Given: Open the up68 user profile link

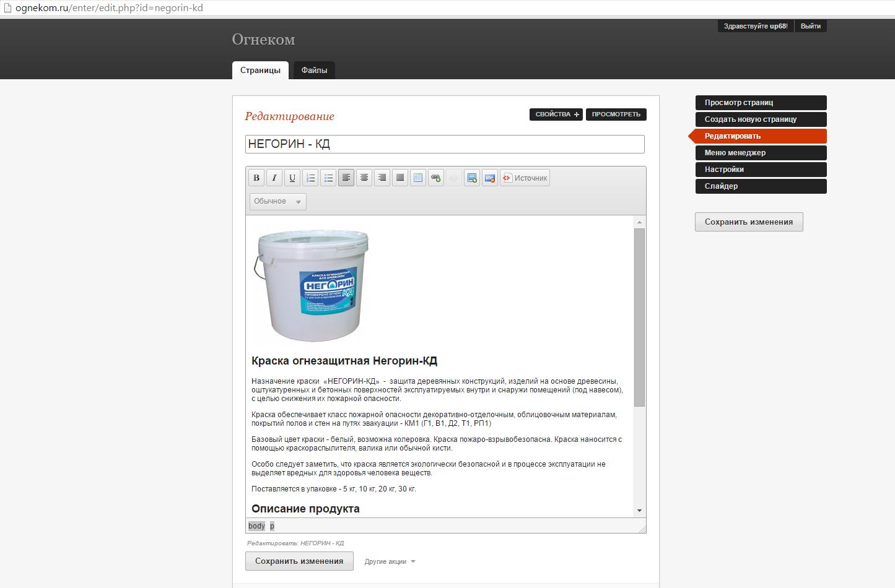Looking at the screenshot, I should coord(778,26).
